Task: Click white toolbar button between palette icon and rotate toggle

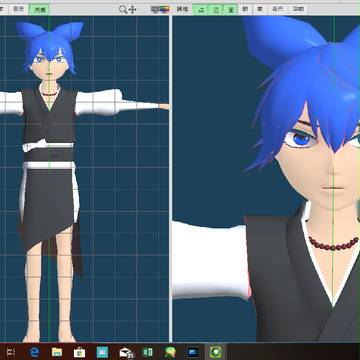Action: click(182, 10)
